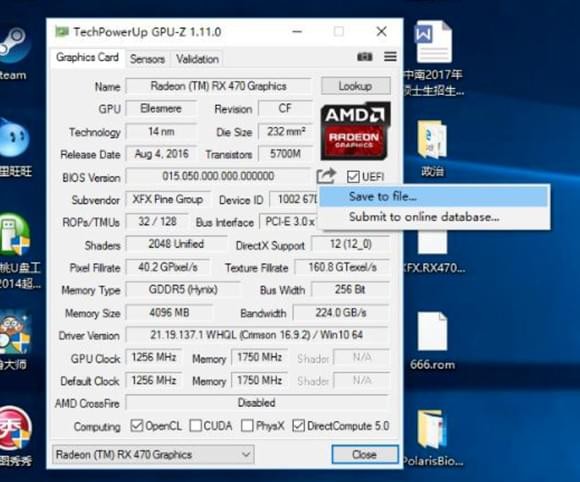Click the GPU-Z screenshot camera icon

click(364, 57)
